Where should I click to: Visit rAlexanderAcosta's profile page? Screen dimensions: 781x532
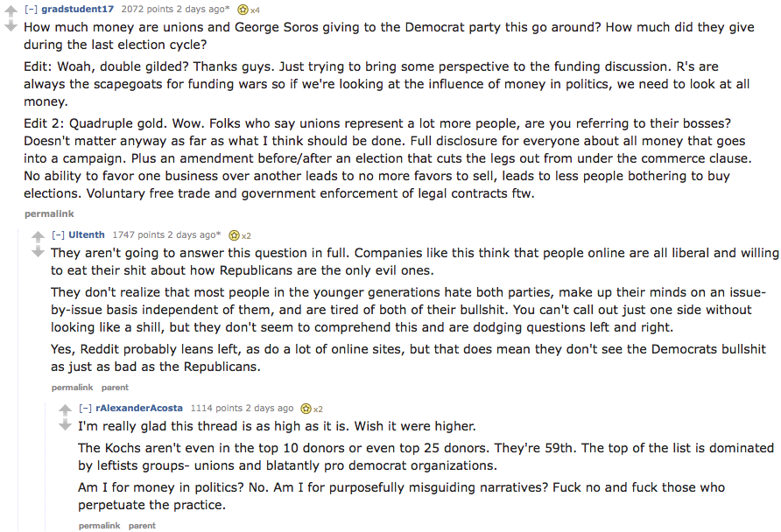(139, 408)
